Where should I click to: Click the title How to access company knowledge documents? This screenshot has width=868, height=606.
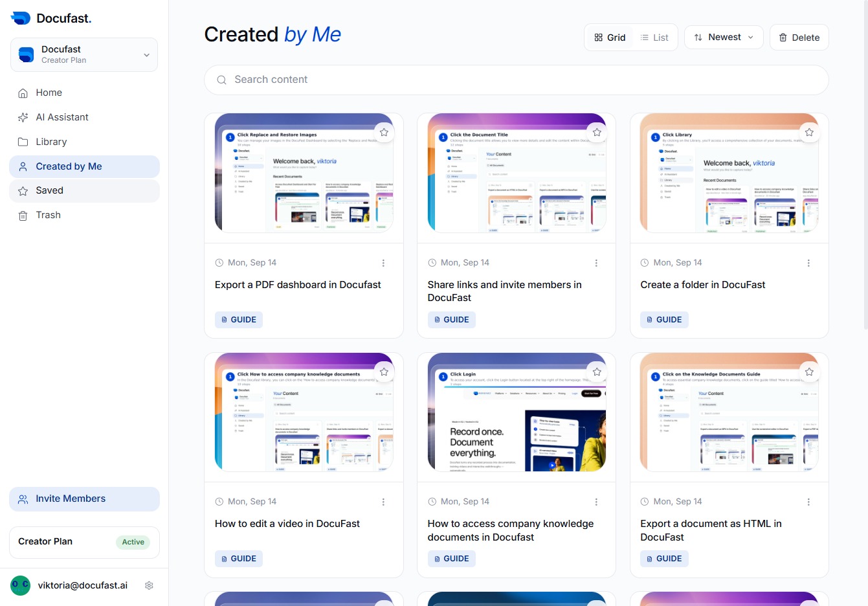511,530
